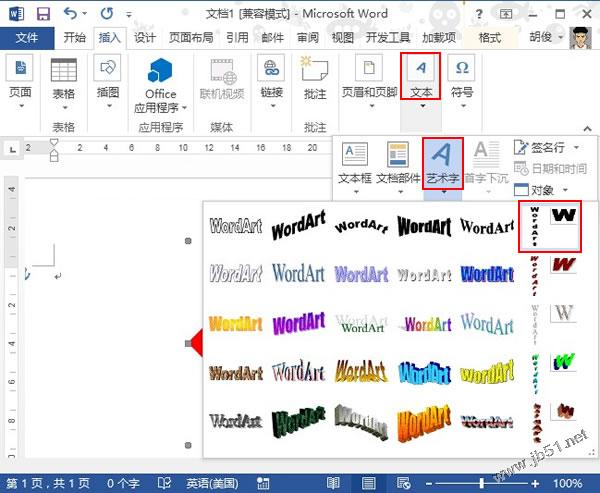The image size is (600, 493).
Task: Click the user profile avatar picture
Action: 580,38
